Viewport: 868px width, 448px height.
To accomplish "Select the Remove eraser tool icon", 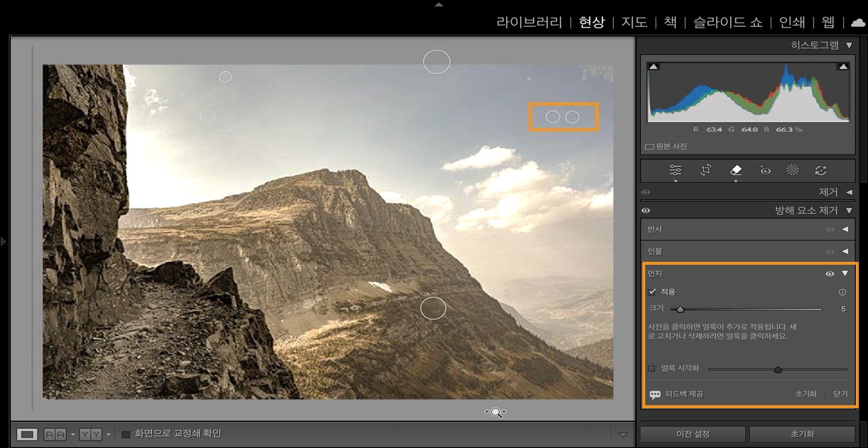I will 735,170.
